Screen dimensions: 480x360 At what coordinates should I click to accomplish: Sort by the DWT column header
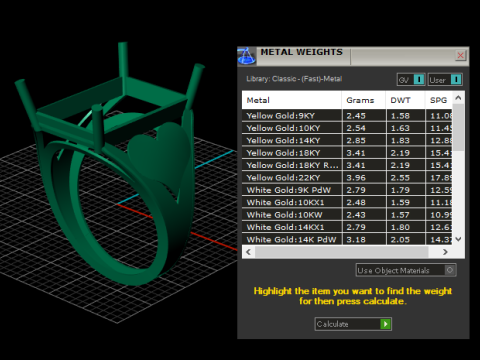[x=405, y=100]
